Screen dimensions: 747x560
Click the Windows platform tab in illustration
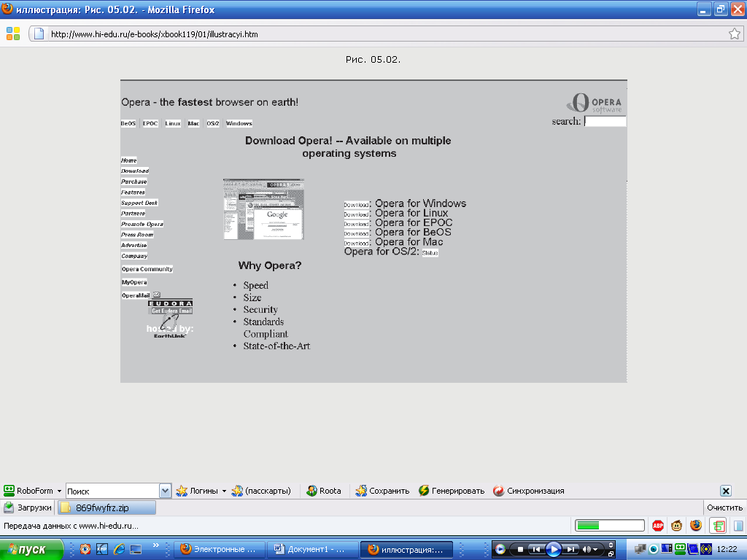pos(239,123)
